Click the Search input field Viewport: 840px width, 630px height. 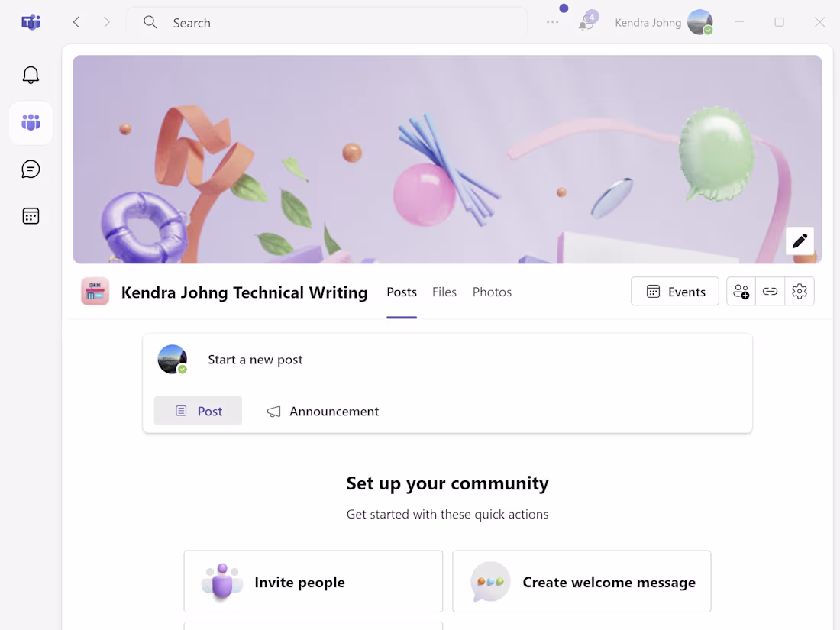[327, 22]
